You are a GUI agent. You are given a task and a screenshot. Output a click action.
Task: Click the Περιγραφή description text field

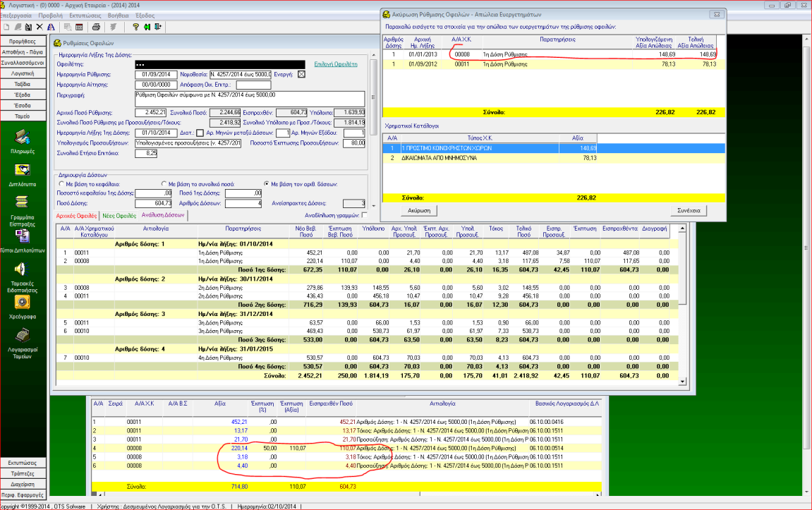(250, 99)
